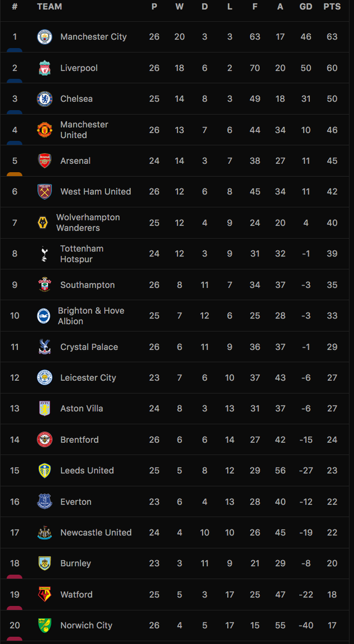Click the Liverpool club crest
Viewport: 354px width, 644px height.
coord(45,68)
